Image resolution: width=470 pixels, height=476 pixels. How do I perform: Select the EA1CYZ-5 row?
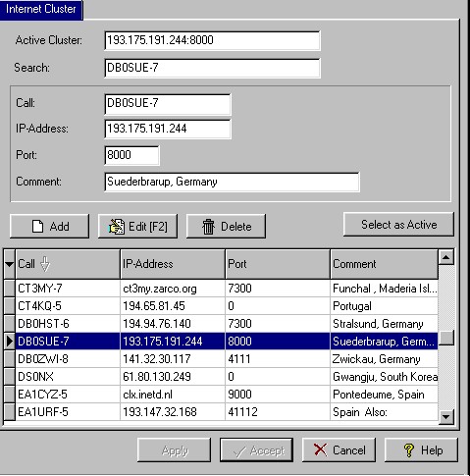pos(222,395)
